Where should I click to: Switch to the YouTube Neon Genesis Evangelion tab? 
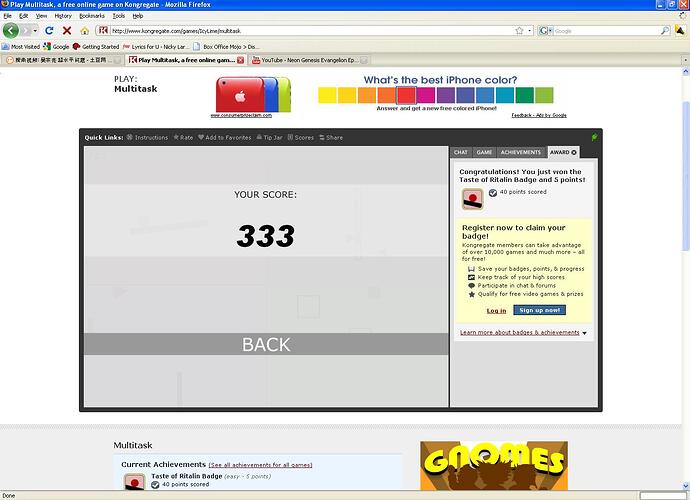tap(310, 60)
